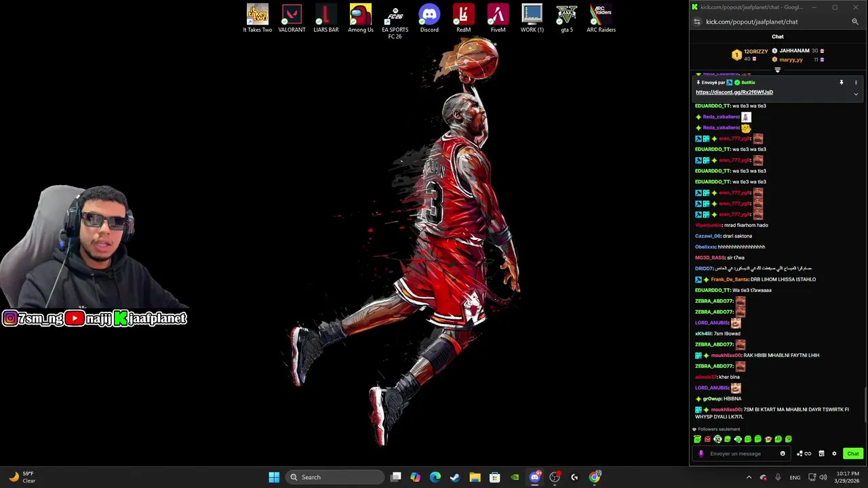Switch the ENG input language indicator
The height and width of the screenshot is (488, 868).
pos(795,477)
